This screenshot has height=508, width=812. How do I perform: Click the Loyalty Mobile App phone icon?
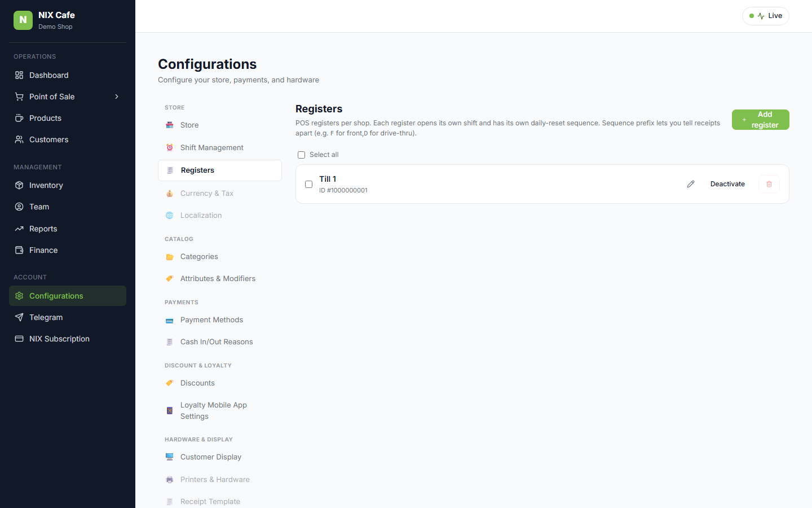pos(170,411)
